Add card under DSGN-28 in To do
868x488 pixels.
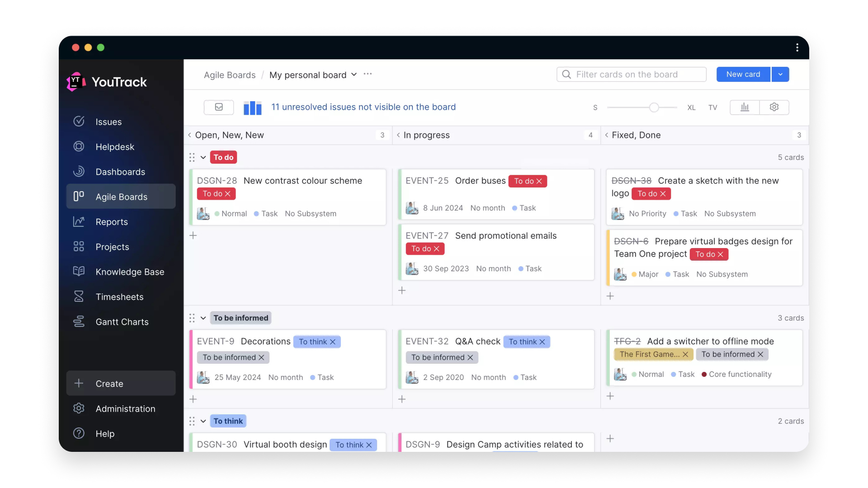[193, 235]
